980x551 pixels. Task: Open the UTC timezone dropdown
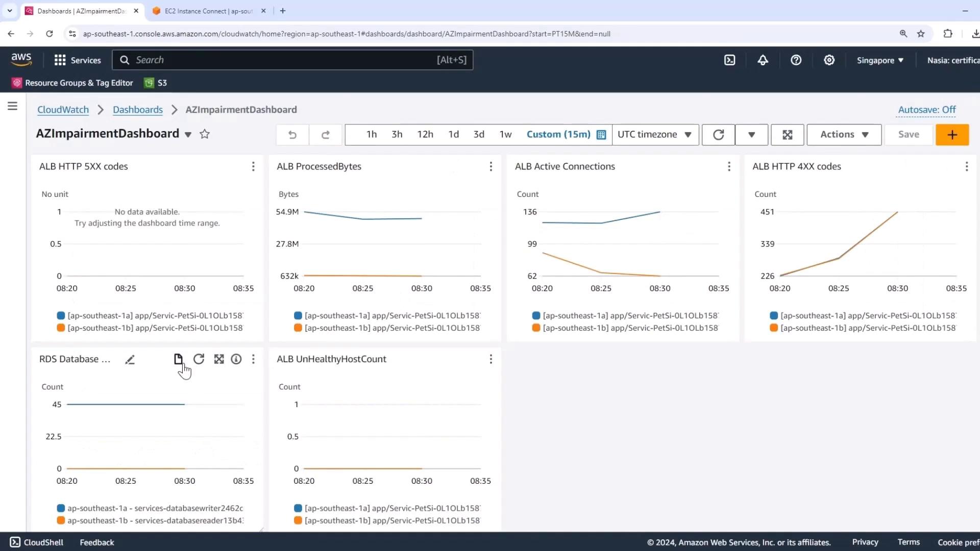click(x=655, y=135)
